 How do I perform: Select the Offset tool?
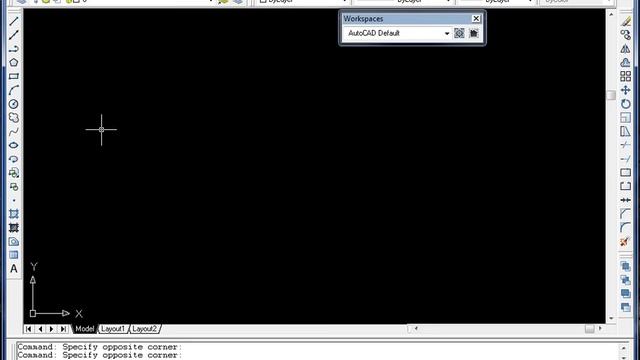[x=625, y=62]
